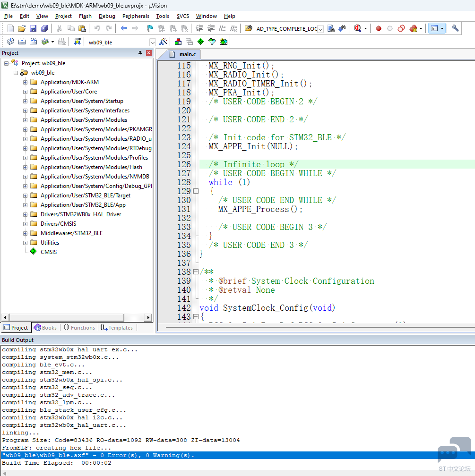Open the Flash menu
This screenshot has height=476, width=475.
[x=85, y=16]
